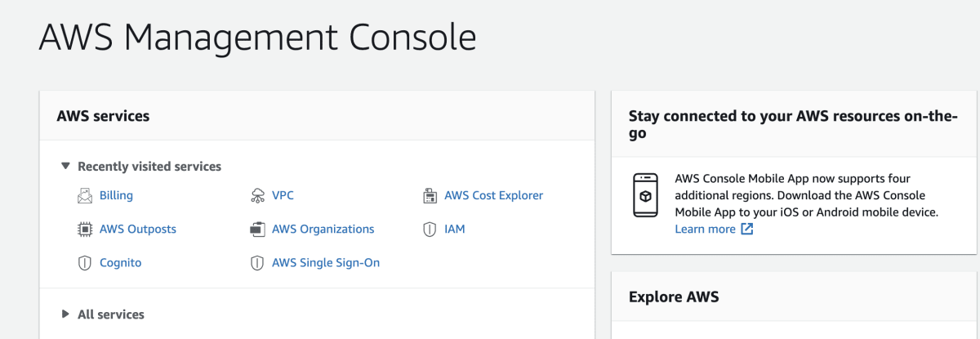Click the AWS Organizations icon
Viewport: 980px width, 339px height.
pos(257,230)
